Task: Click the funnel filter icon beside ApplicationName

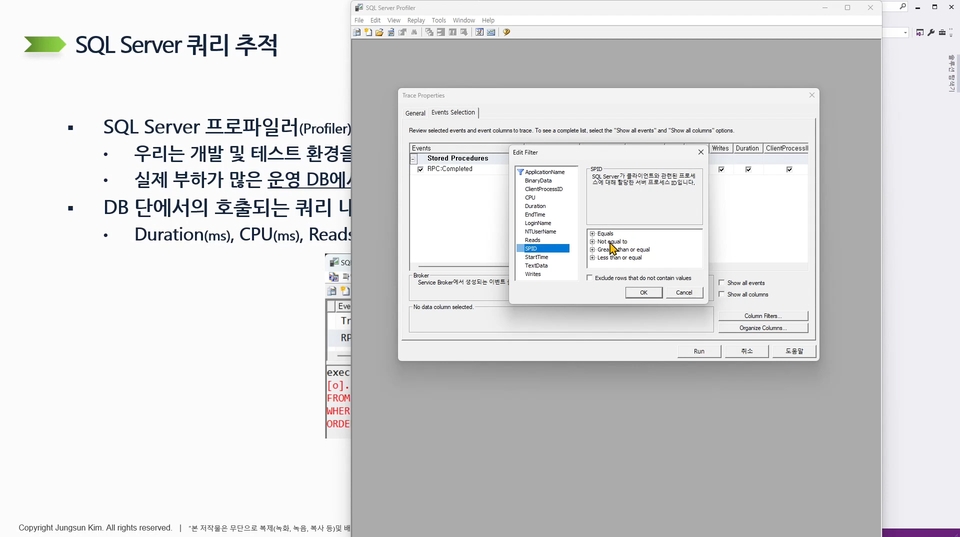Action: [520, 172]
